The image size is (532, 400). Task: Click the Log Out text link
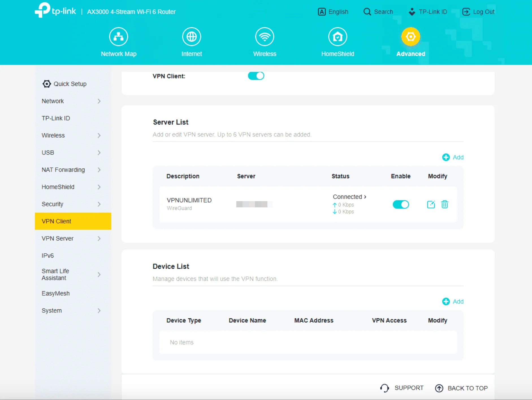coord(484,12)
